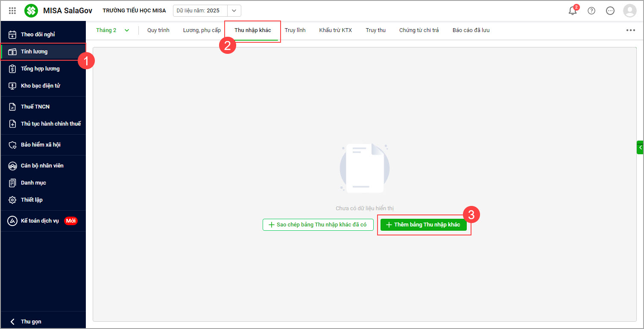Open Tổng hợp lương in sidebar

coord(43,69)
